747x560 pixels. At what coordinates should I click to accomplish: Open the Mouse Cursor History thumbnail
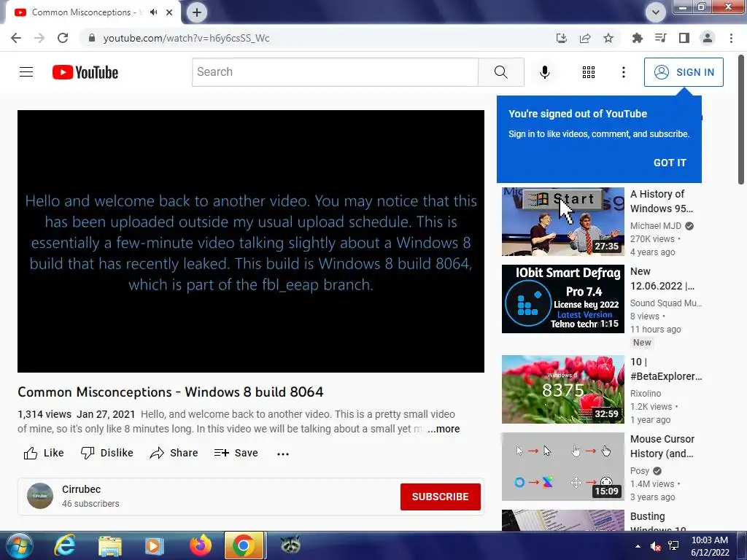tap(562, 466)
